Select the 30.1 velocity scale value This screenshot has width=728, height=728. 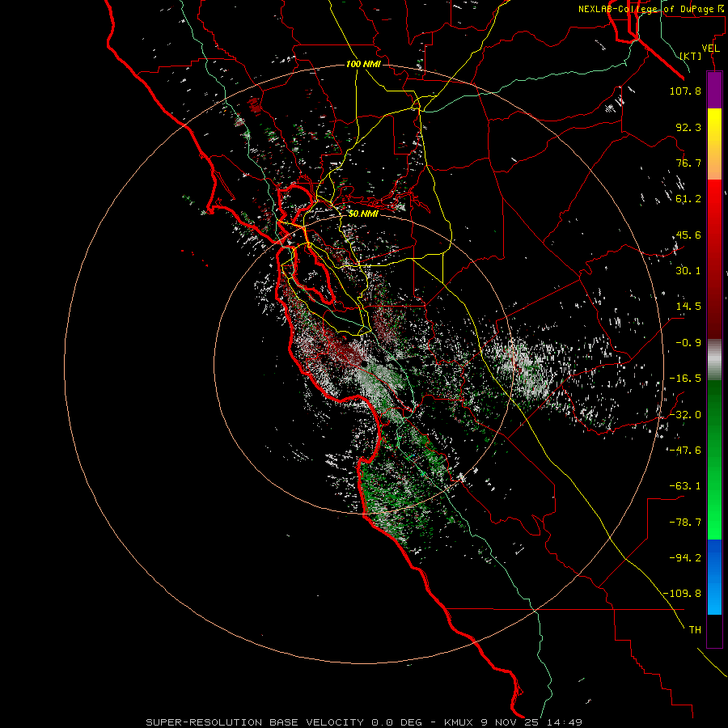688,271
